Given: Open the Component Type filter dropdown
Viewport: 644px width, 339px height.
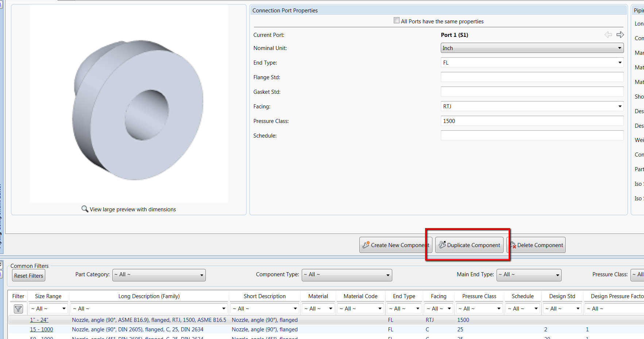Looking at the screenshot, I should tap(347, 275).
